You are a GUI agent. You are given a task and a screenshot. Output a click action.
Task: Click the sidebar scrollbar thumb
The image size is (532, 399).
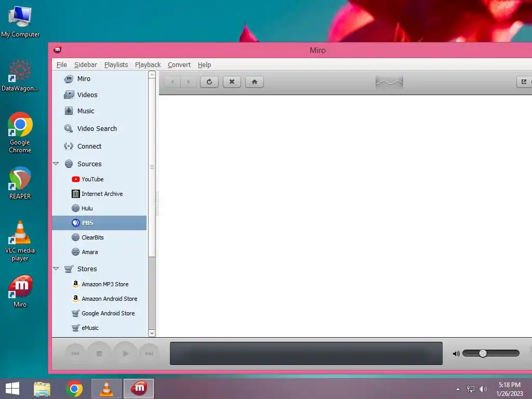[152, 167]
